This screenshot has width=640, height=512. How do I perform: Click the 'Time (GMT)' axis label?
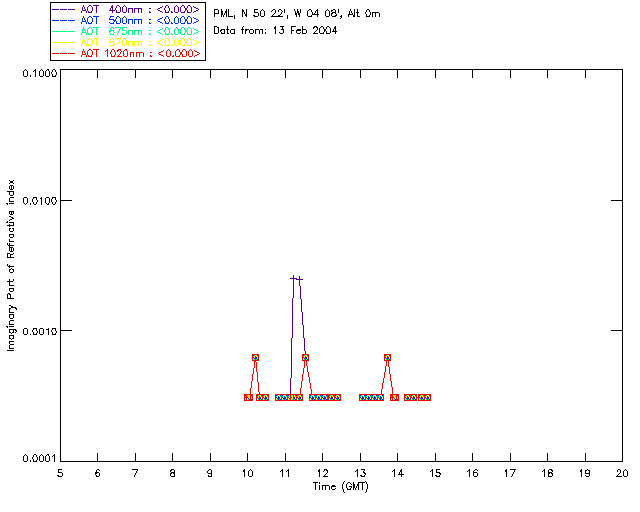point(340,487)
